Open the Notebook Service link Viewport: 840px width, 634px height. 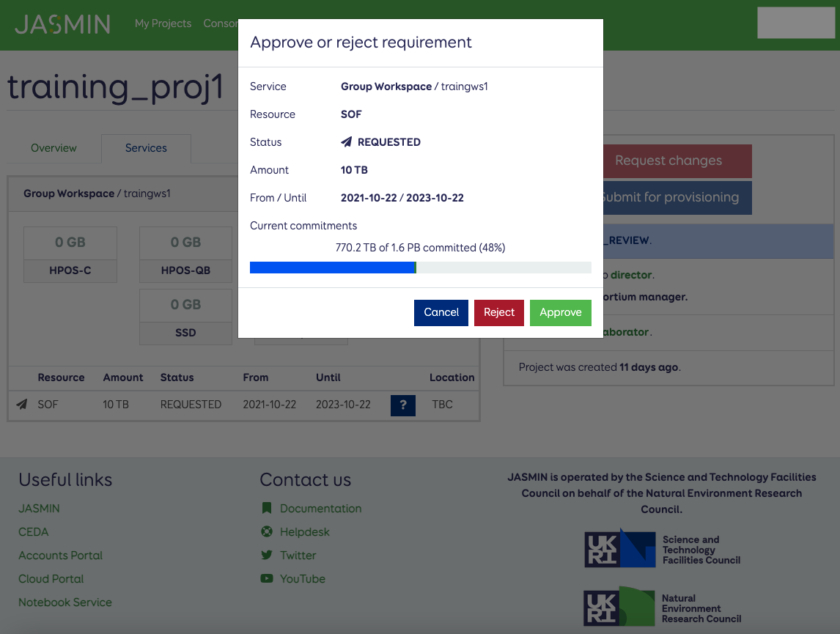pos(65,602)
